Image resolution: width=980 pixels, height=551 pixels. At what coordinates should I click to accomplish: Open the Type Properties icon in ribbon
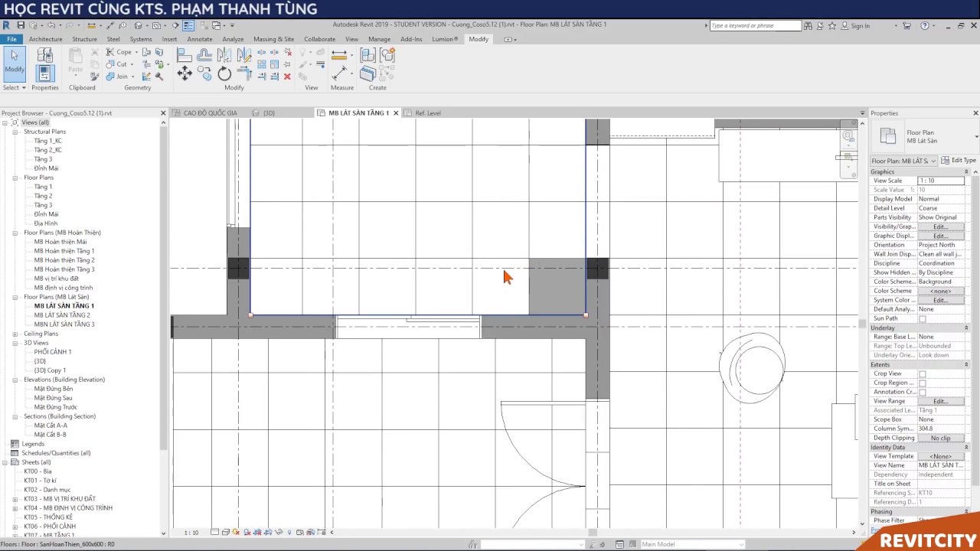45,55
